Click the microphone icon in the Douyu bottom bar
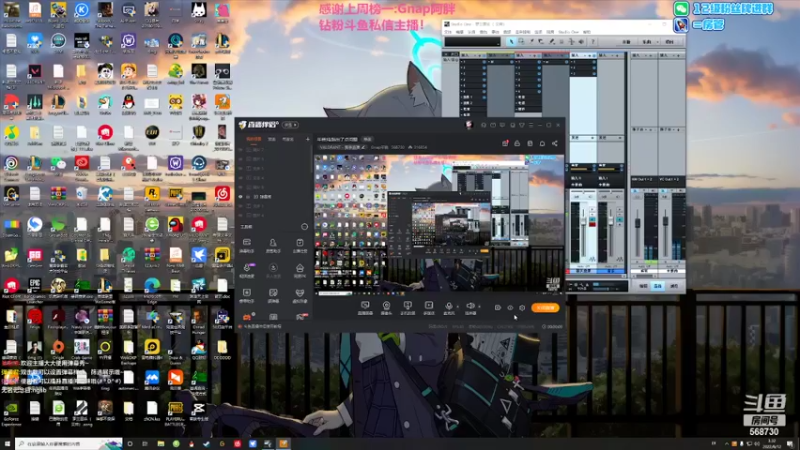The width and height of the screenshot is (800, 450). click(448, 306)
